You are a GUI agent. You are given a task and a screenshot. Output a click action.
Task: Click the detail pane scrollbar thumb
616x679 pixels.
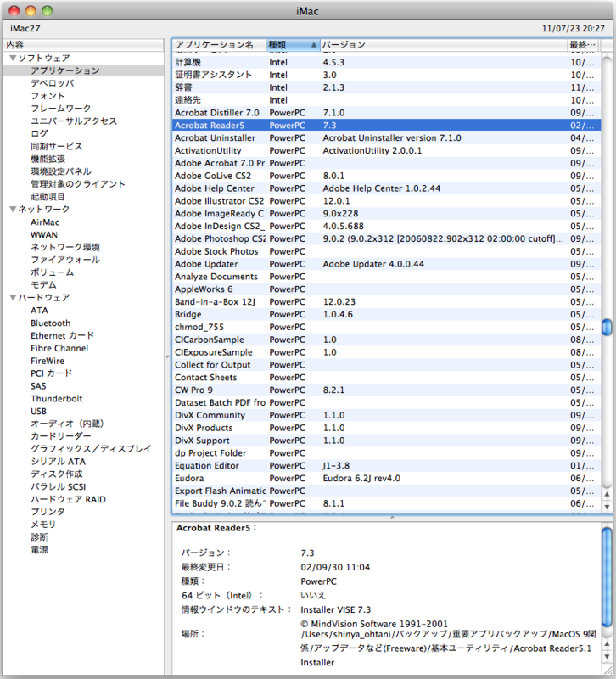(607, 577)
